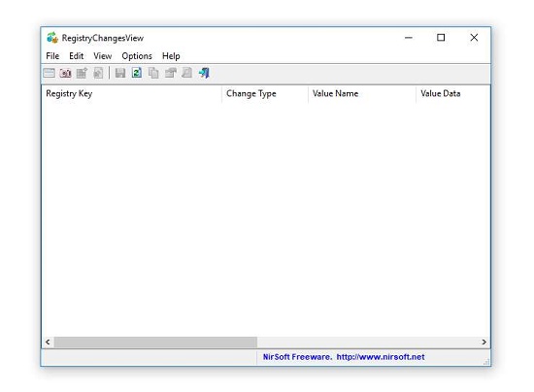Open the Edit menu
Viewport: 534px width, 392px height.
(77, 56)
